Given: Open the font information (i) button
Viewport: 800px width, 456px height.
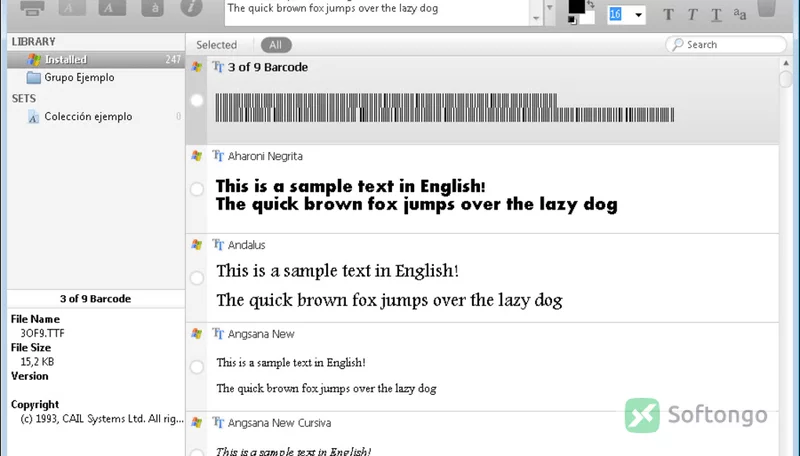Looking at the screenshot, I should 191,8.
